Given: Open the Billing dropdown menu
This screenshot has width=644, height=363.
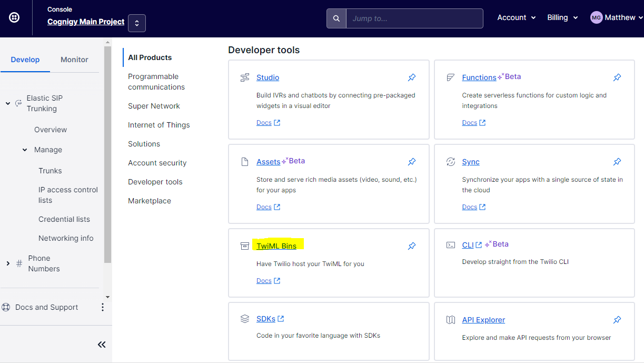Looking at the screenshot, I should click(x=562, y=17).
